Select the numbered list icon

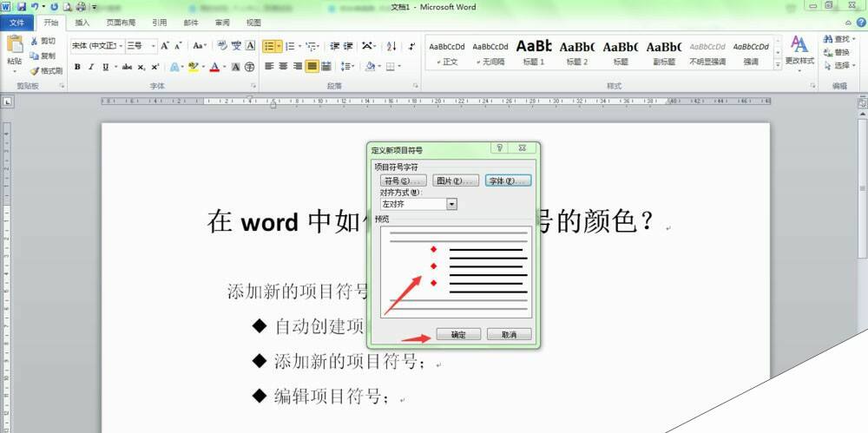290,46
